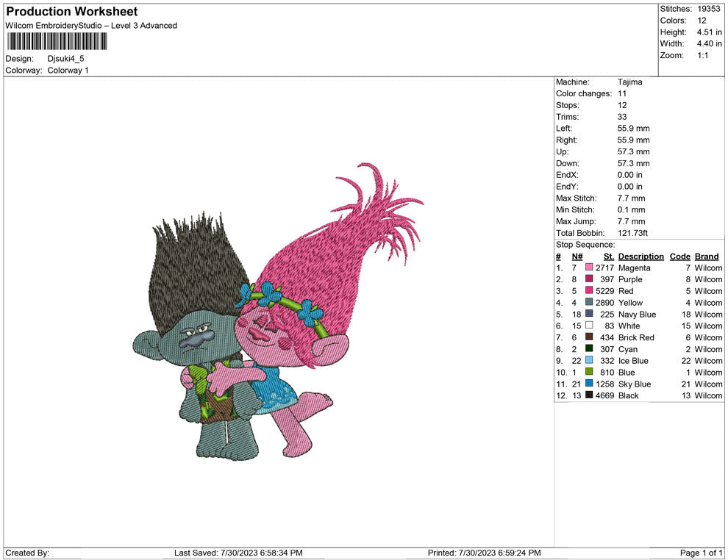Select the Navy Blue color swatch
This screenshot has height=560, width=728.
click(589, 314)
